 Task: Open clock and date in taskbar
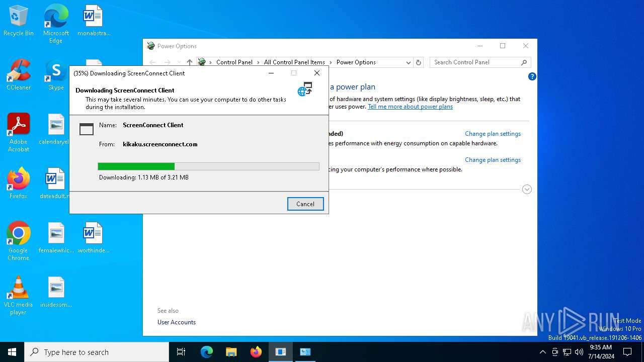pos(601,352)
